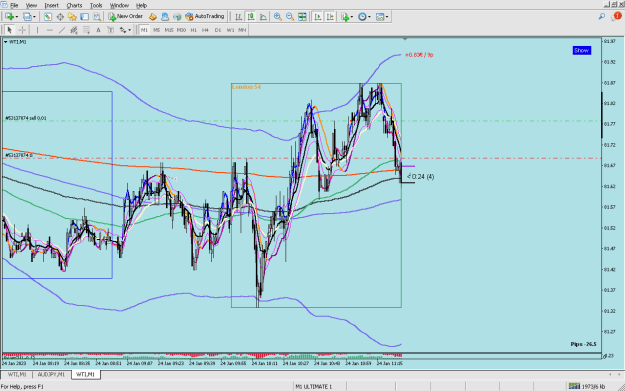Zoom out of the chart
The image size is (625, 391).
(290, 17)
